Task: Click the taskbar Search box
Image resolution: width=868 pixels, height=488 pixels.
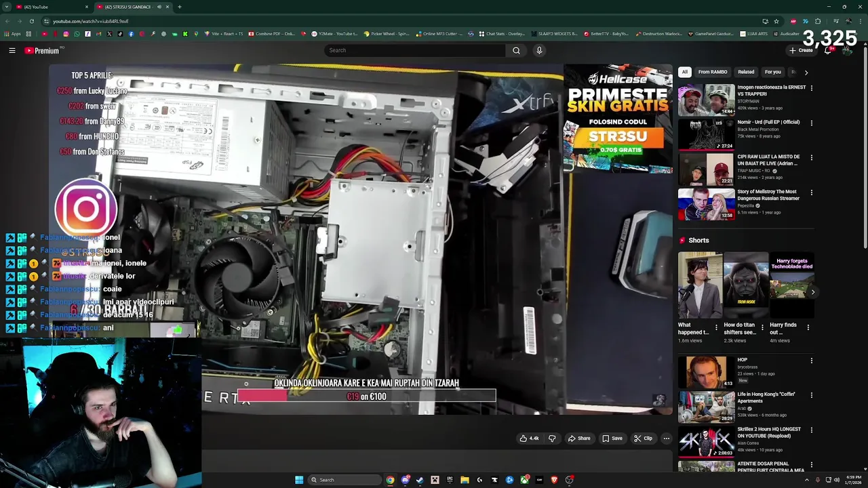Action: pos(344,480)
